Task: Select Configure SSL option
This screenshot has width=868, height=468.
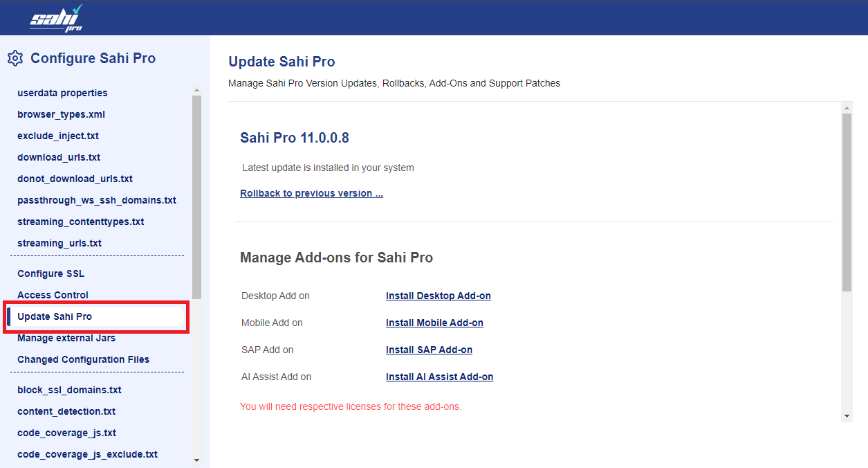Action: click(50, 273)
